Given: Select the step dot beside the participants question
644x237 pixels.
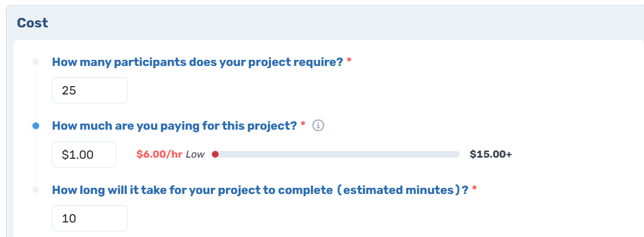Looking at the screenshot, I should point(36,62).
